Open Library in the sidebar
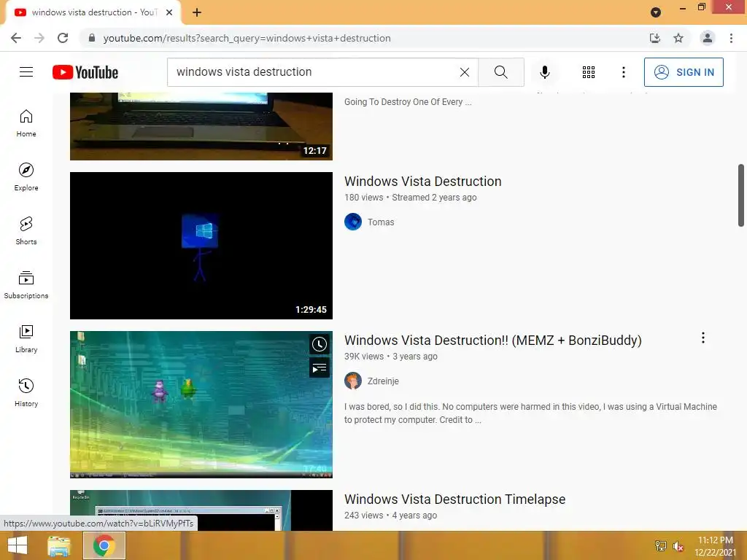This screenshot has height=560, width=747. pos(26,338)
